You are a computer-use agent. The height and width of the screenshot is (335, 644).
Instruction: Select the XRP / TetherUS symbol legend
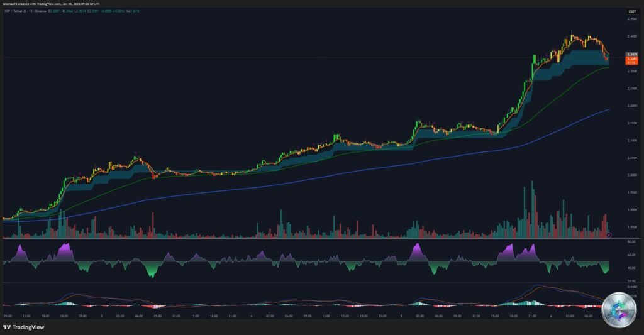coord(24,11)
